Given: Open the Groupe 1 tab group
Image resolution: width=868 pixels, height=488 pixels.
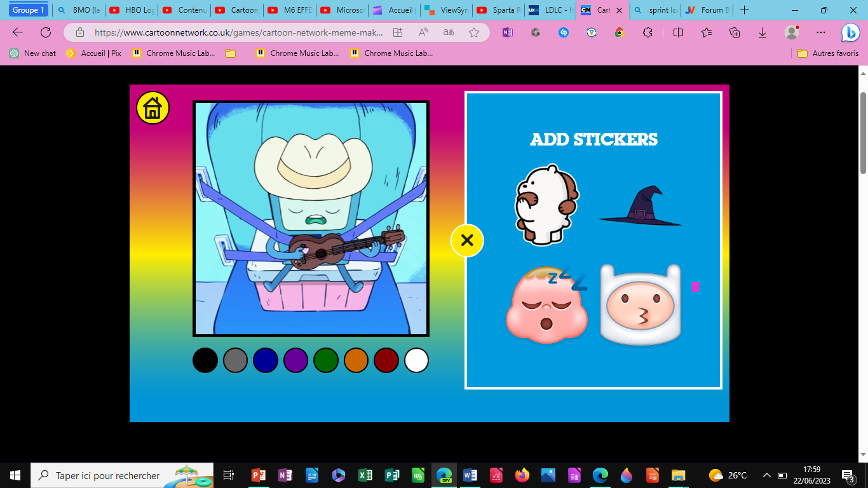Looking at the screenshot, I should click(29, 10).
